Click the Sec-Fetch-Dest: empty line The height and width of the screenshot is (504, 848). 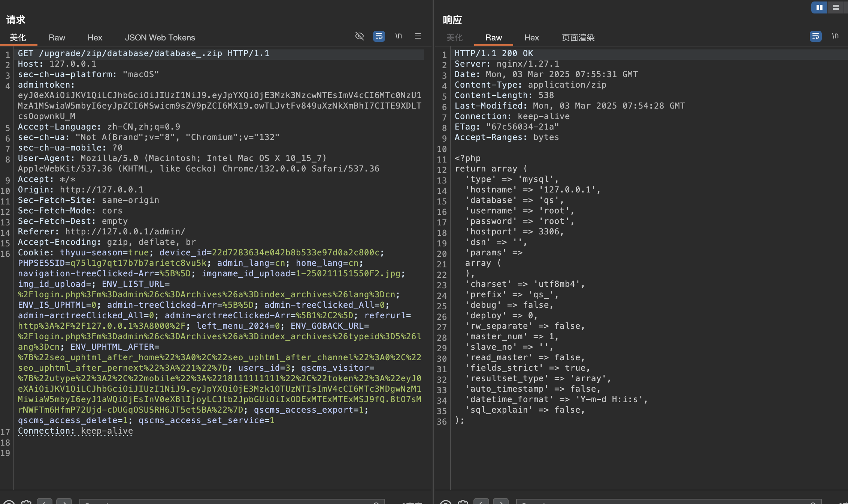click(73, 221)
